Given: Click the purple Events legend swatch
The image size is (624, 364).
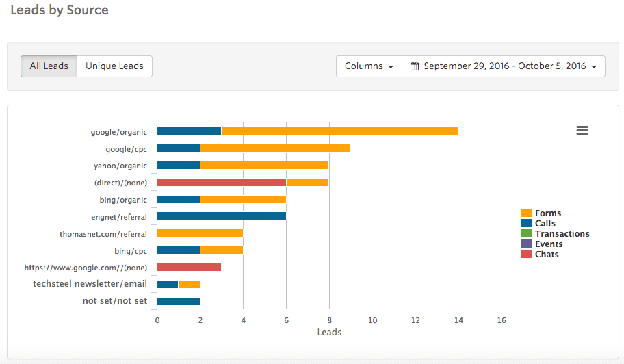Looking at the screenshot, I should pyautogui.click(x=526, y=244).
